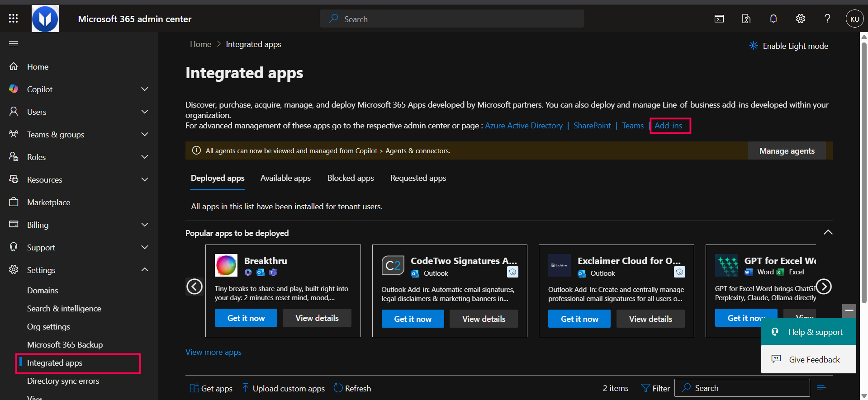
Task: Click the CodeTwo Signatures C2 logo
Action: tap(393, 265)
